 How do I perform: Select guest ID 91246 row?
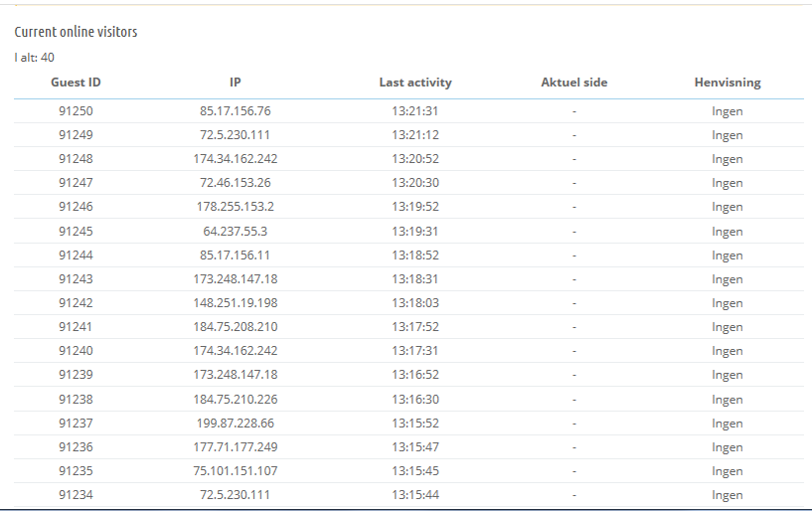[408, 206]
